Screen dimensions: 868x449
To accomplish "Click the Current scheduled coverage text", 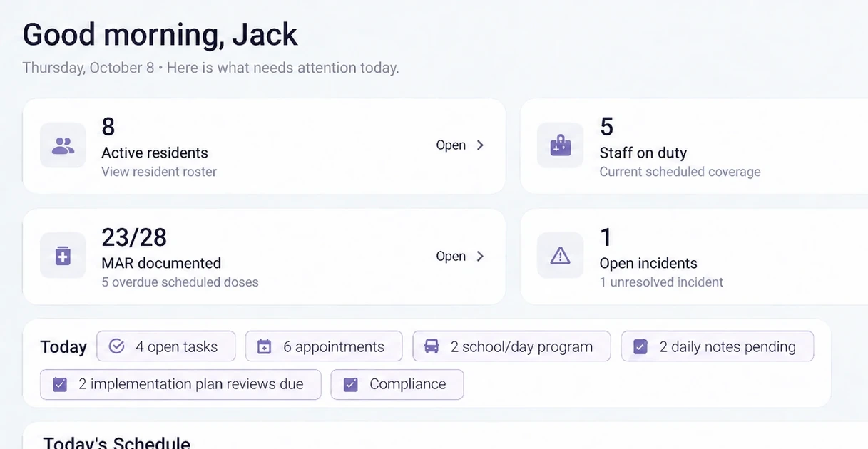I will tap(680, 172).
